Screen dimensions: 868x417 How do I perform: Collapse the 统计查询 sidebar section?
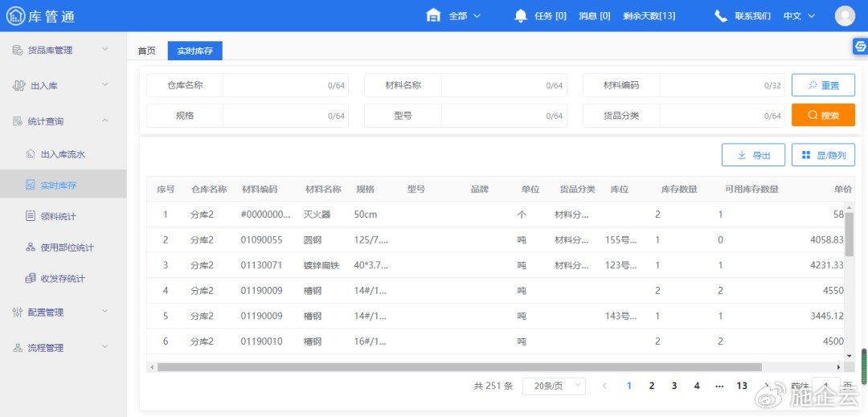click(x=104, y=121)
